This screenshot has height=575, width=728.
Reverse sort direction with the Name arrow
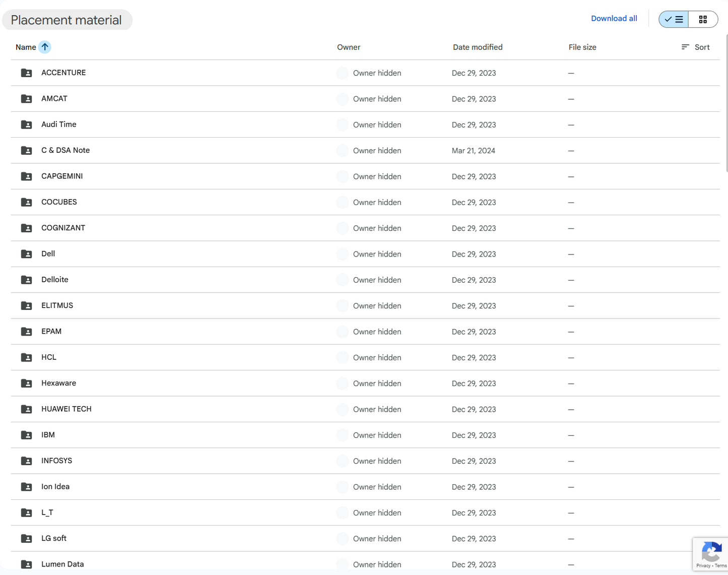pyautogui.click(x=45, y=47)
